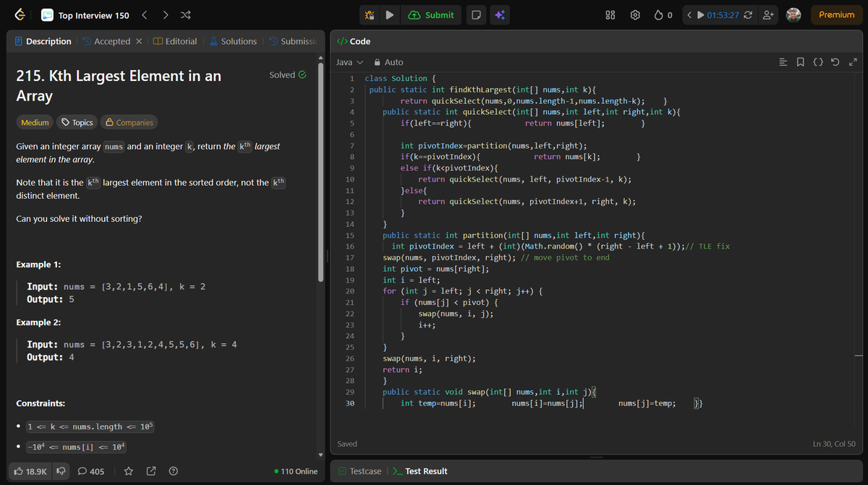Click the 'Ln 30, Col 50' status
This screenshot has height=485, width=868.
click(x=834, y=444)
